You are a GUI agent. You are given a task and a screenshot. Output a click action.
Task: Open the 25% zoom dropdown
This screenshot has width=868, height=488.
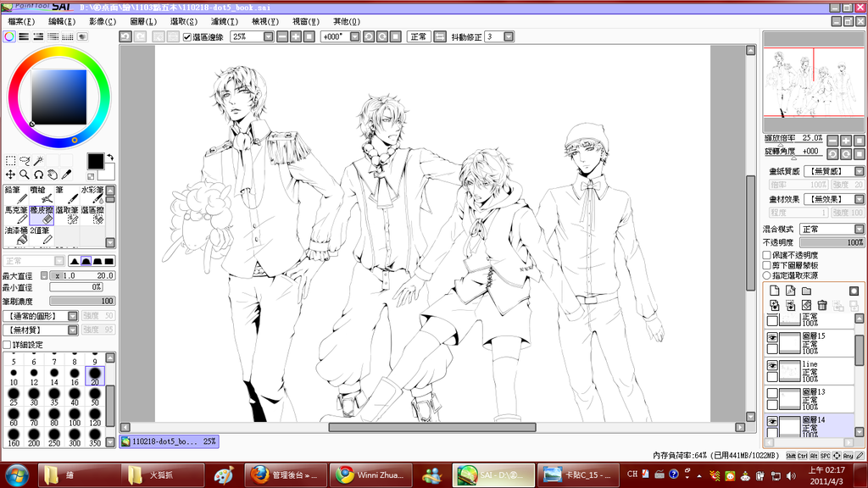[269, 37]
